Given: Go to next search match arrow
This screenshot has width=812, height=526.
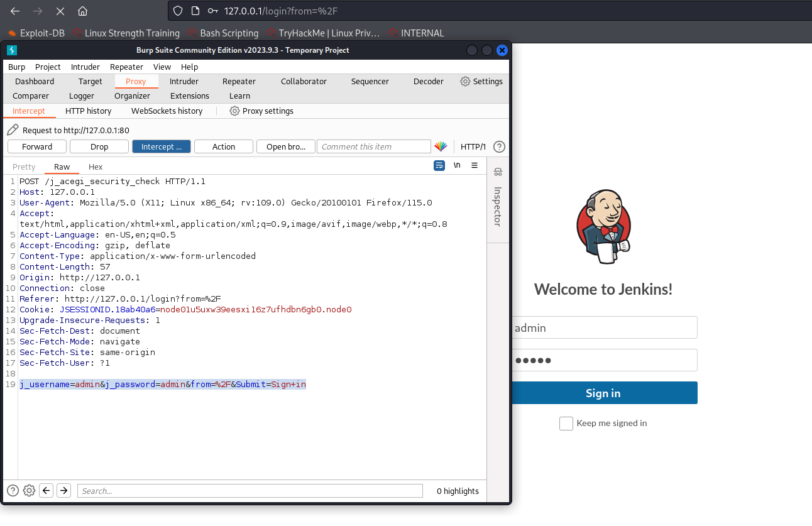Looking at the screenshot, I should pos(63,491).
